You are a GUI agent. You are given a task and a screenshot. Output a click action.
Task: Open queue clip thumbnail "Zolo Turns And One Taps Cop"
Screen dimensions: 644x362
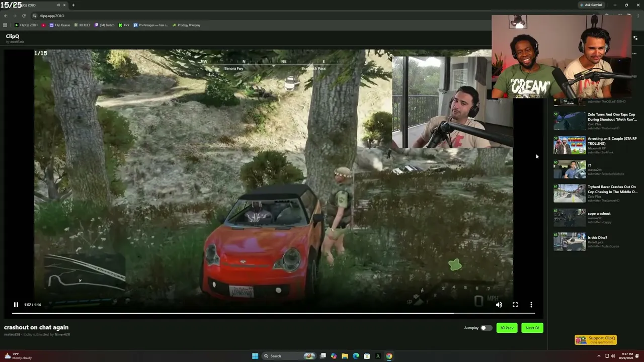[x=570, y=121]
